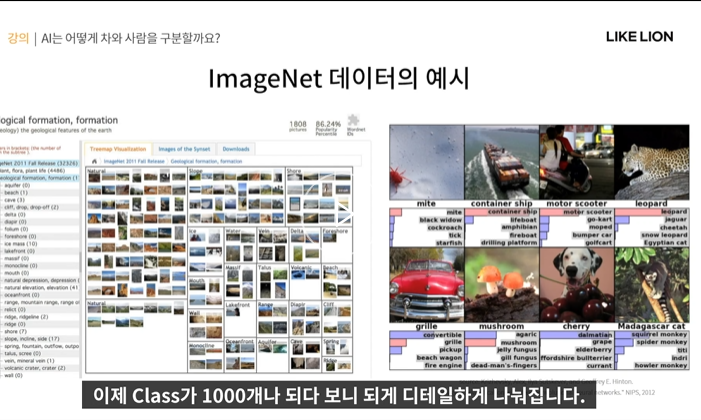Select the monocline (0) tree item

(x=21, y=265)
